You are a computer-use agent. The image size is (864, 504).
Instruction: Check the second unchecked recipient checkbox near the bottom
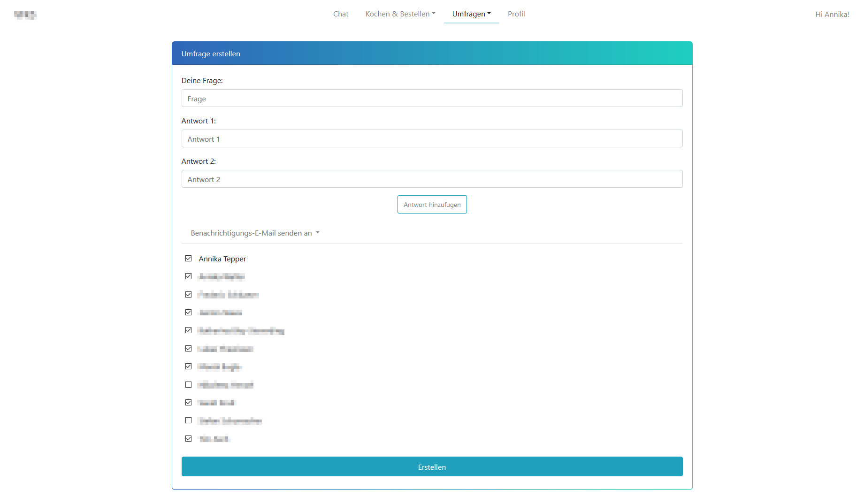point(189,420)
